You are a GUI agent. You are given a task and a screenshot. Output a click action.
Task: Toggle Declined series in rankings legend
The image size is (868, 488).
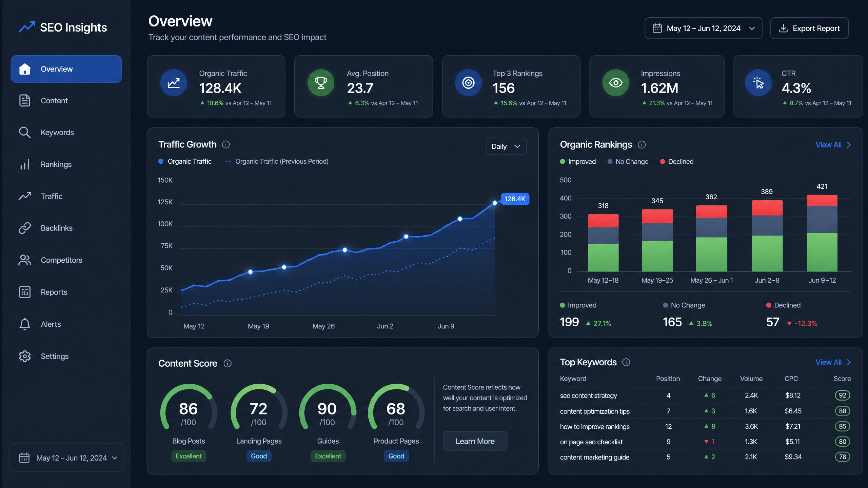676,162
